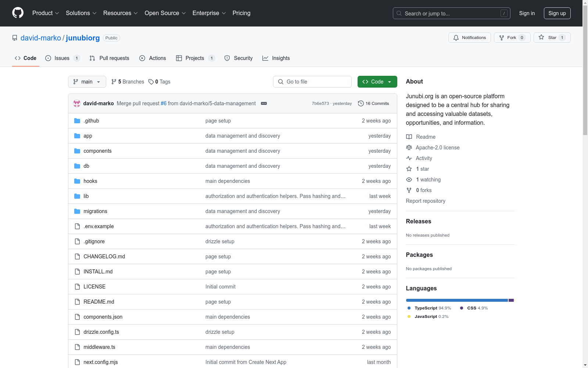Select the Code tab

coord(26,58)
